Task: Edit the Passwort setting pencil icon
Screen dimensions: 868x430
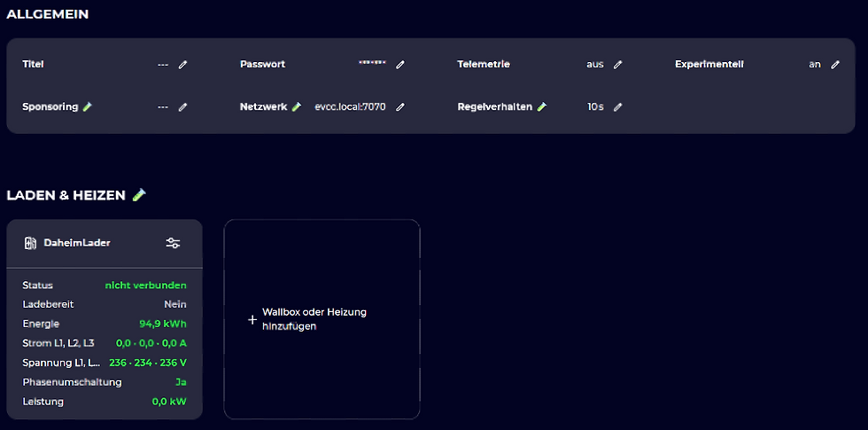Action: [400, 64]
